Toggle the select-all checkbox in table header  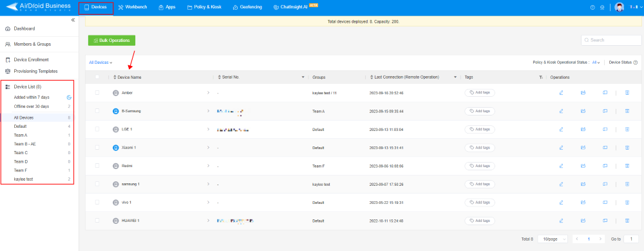(97, 77)
